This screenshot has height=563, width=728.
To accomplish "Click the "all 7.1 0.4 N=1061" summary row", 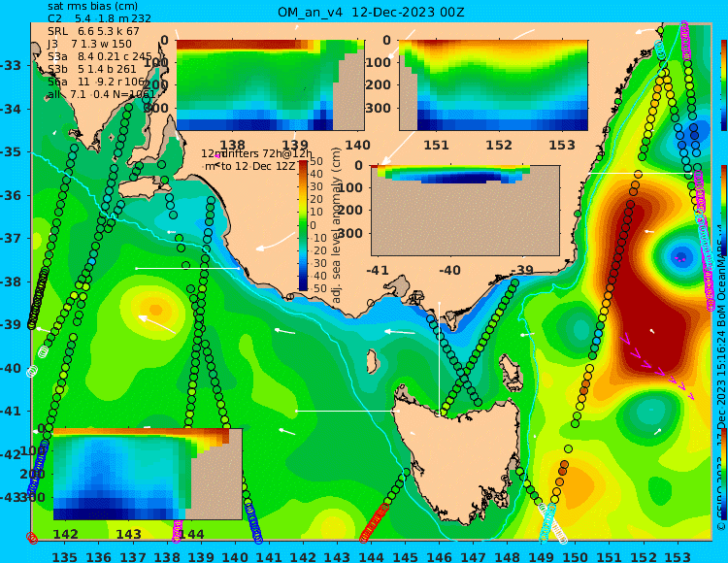I will pyautogui.click(x=101, y=95).
